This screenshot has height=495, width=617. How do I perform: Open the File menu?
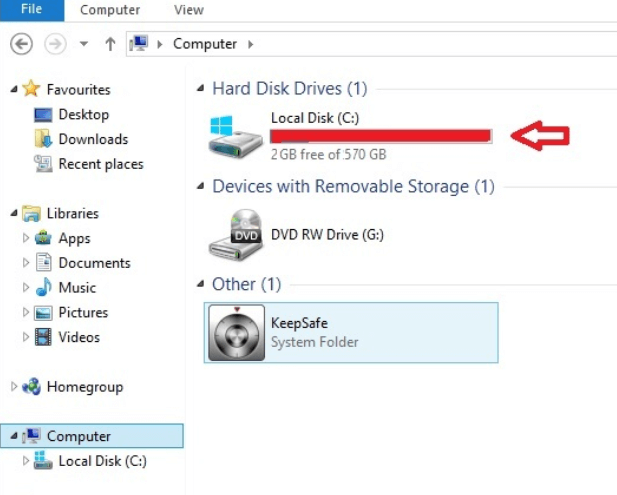coord(32,9)
